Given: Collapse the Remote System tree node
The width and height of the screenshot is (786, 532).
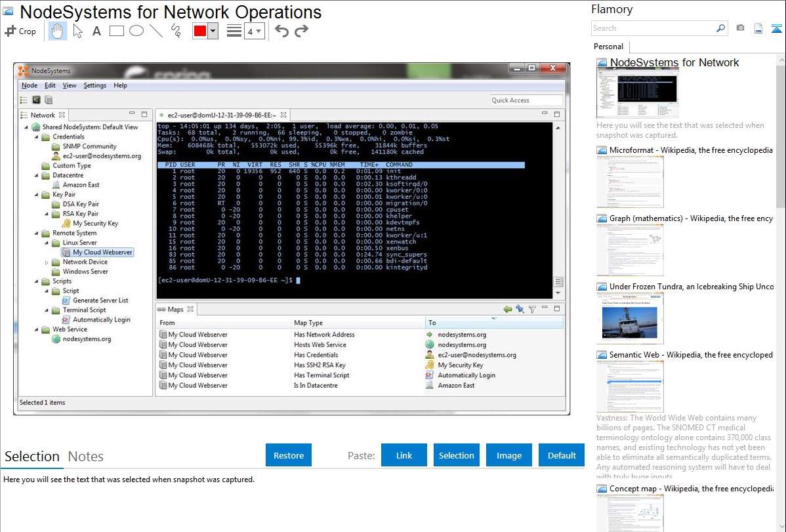Looking at the screenshot, I should 37,233.
